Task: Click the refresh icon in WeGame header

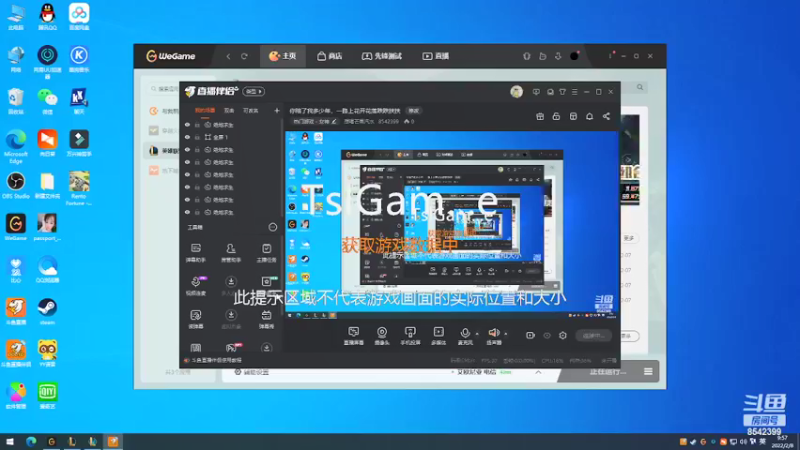Action: 244,56
